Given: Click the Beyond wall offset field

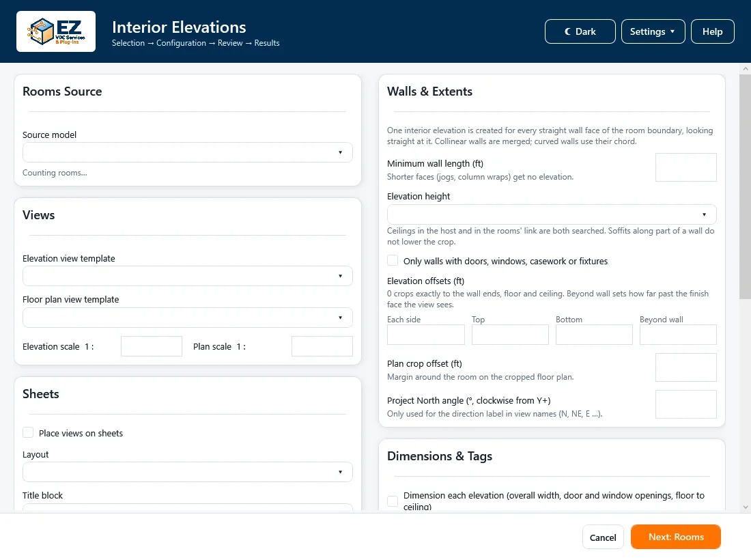Looking at the screenshot, I should (678, 335).
